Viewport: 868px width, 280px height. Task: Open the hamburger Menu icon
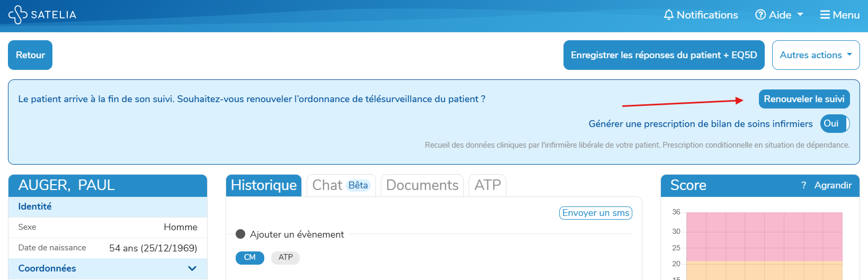[825, 15]
